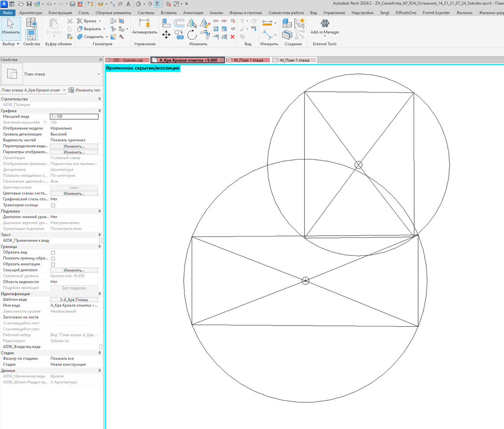This screenshot has height=429, width=504.
Task: Open the Врезка dropdown arrow
Action: pos(100,21)
